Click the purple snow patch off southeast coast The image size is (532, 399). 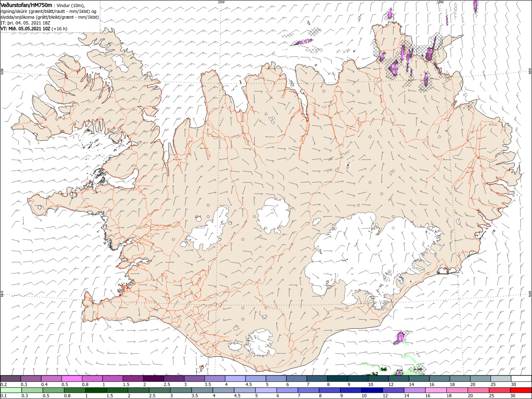400,337
